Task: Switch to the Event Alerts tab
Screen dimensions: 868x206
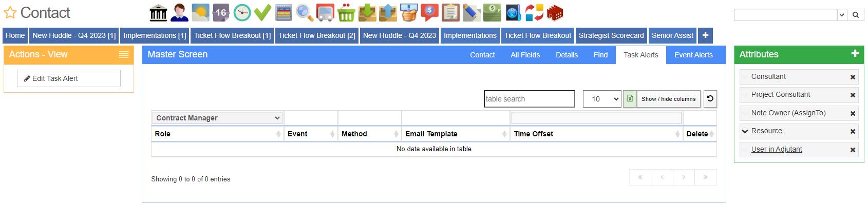Action: tap(693, 55)
